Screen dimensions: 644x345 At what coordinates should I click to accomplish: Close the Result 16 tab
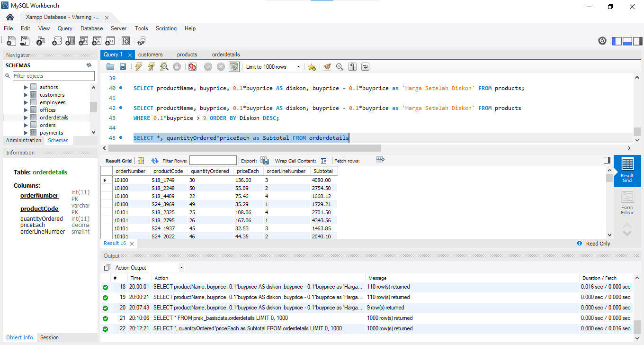pos(132,244)
